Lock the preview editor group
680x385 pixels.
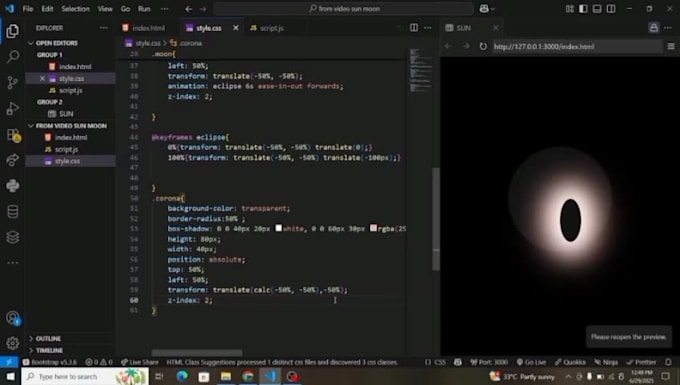click(x=654, y=28)
